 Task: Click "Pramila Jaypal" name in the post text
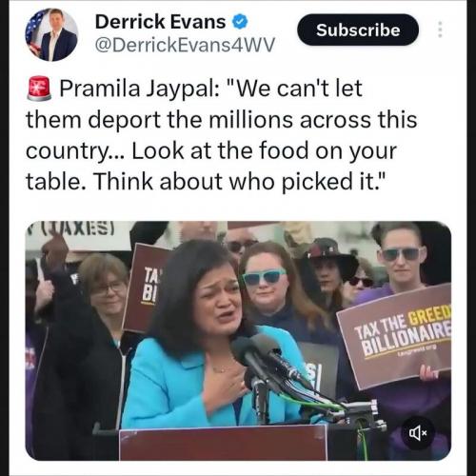(139, 89)
